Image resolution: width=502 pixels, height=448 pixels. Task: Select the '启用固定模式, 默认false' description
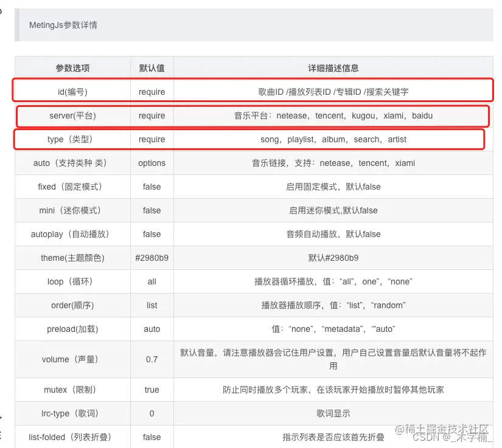[333, 187]
